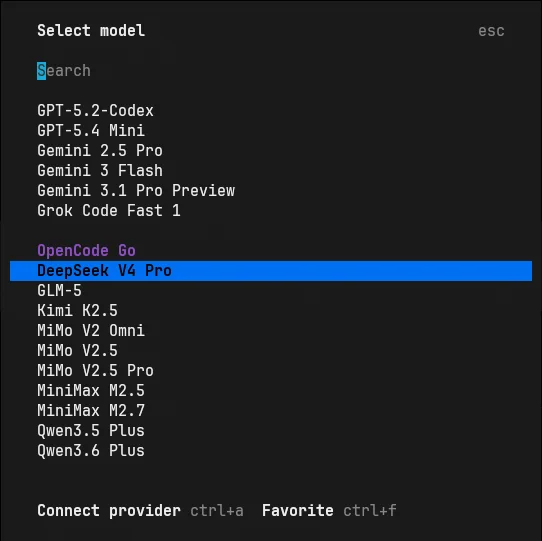Choose MiMo V2.5 Pro
This screenshot has width=542, height=541.
click(x=271, y=371)
